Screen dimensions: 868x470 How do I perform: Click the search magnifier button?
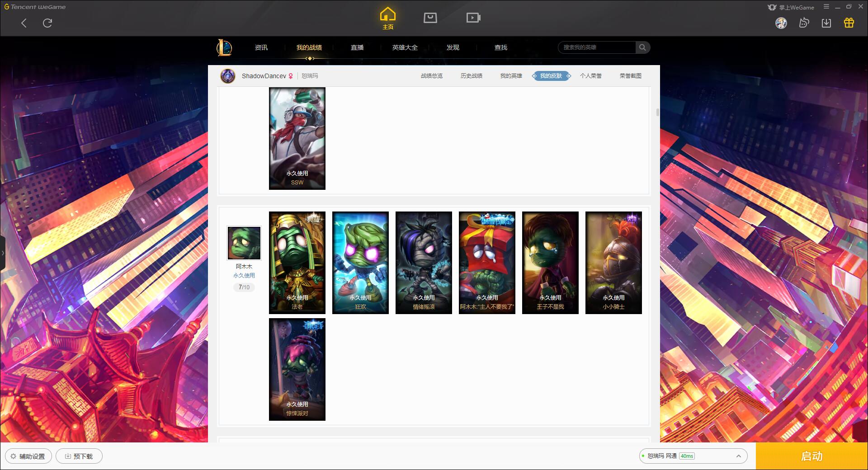(642, 47)
